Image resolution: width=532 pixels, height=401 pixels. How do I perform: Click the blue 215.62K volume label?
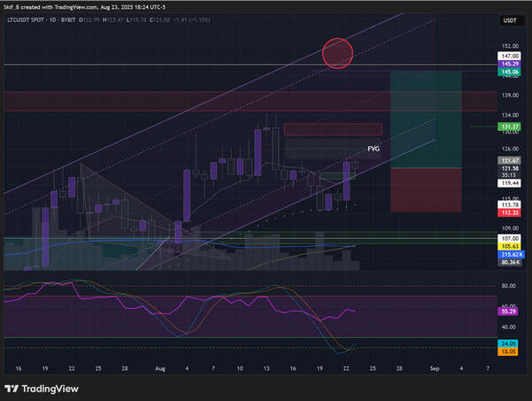click(509, 254)
